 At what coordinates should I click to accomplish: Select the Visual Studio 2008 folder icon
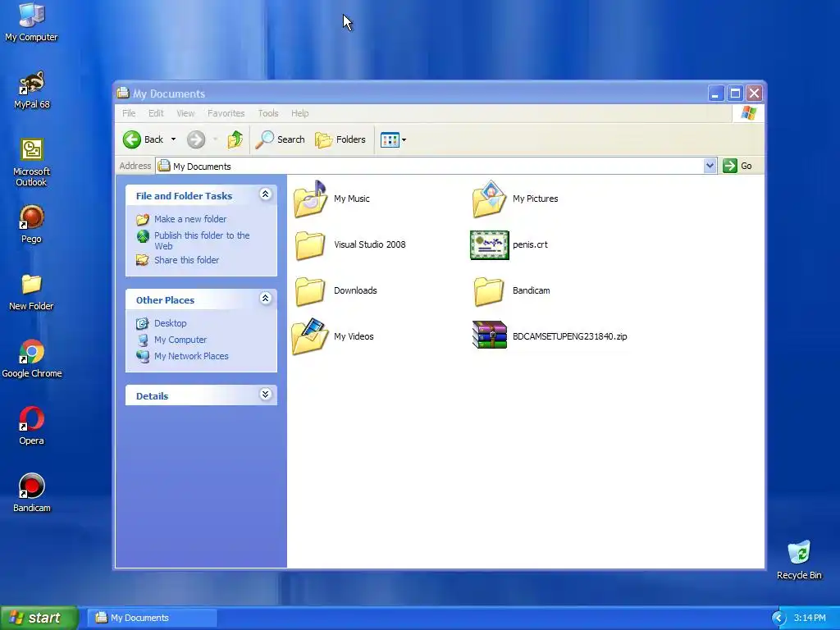(x=310, y=244)
